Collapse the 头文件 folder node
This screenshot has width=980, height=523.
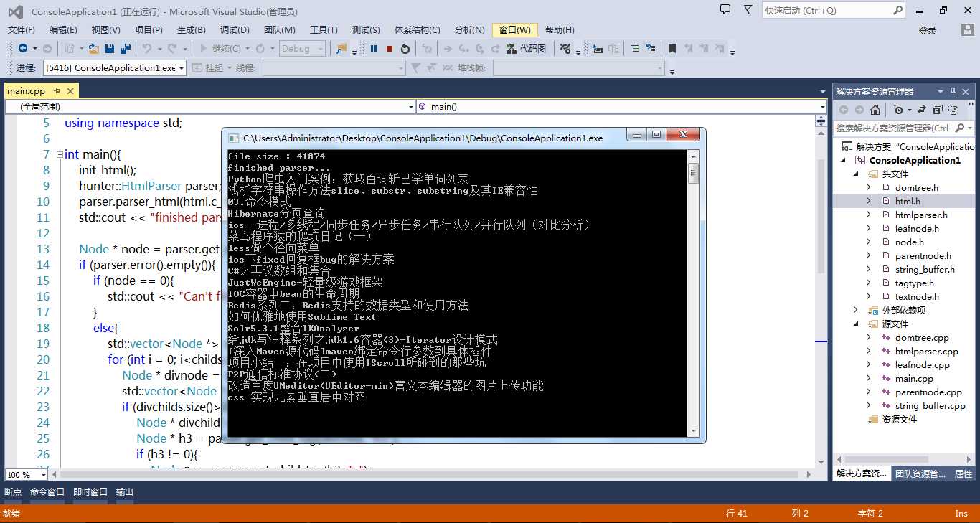(x=856, y=174)
